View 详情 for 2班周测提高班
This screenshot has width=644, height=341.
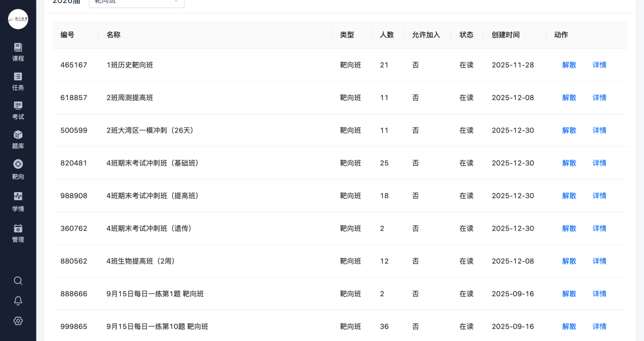pyautogui.click(x=599, y=98)
